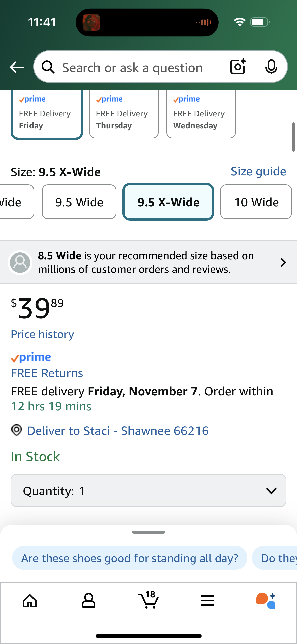
Task: Launch the Rufus AI assistant icon
Action: [x=266, y=601]
